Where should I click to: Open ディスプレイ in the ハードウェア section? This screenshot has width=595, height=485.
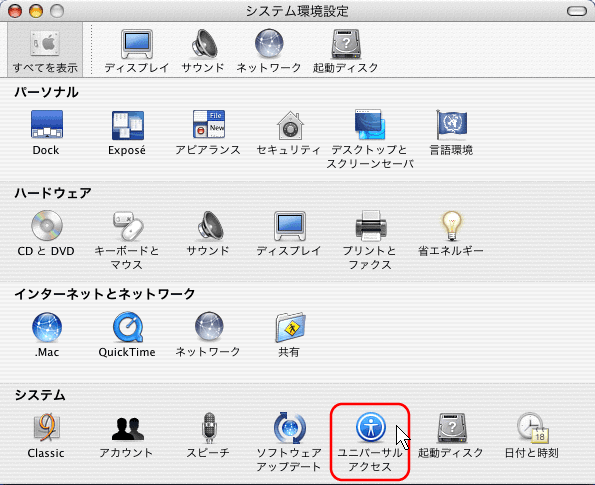pos(290,226)
